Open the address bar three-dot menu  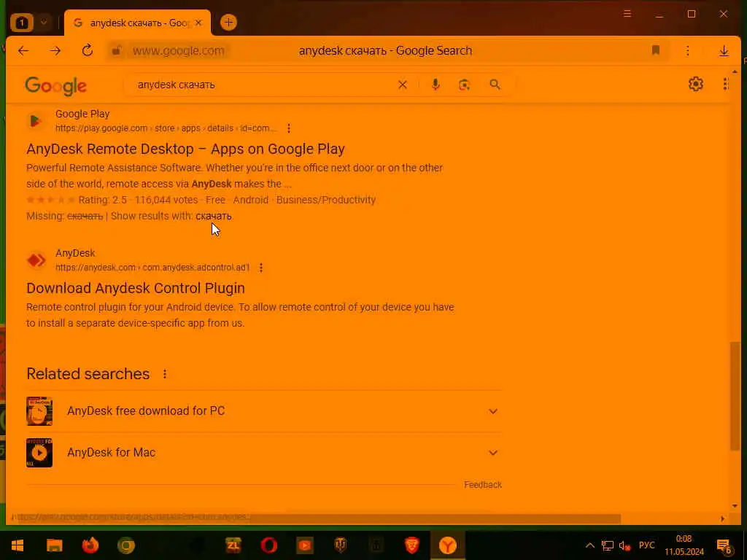coord(687,50)
